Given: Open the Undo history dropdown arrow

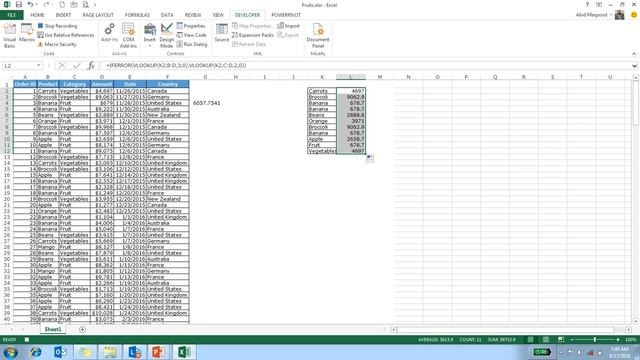Looking at the screenshot, I should pyautogui.click(x=36, y=5).
